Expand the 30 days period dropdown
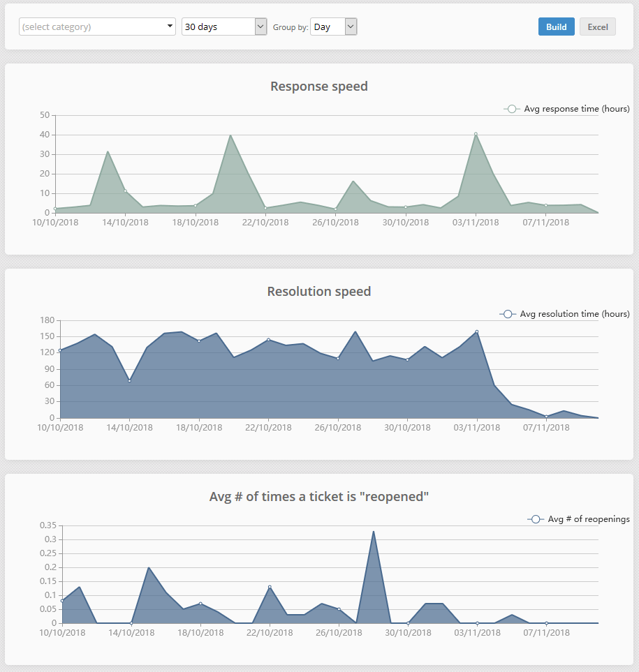The width and height of the screenshot is (639, 672). (x=223, y=27)
